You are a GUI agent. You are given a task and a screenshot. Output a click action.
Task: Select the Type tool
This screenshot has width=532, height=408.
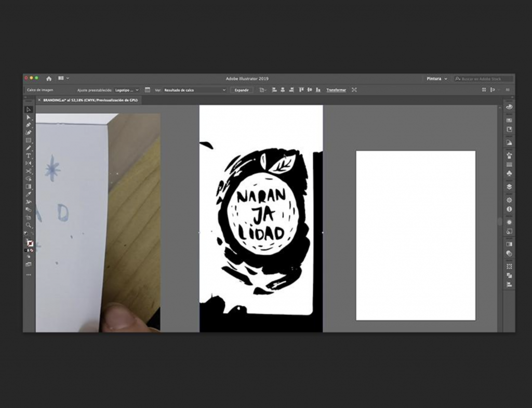(29, 156)
